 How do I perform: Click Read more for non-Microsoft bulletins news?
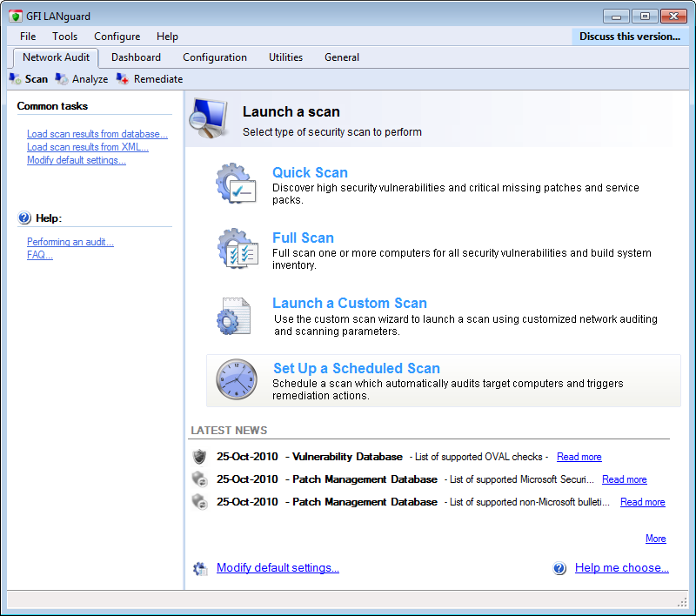tap(642, 502)
